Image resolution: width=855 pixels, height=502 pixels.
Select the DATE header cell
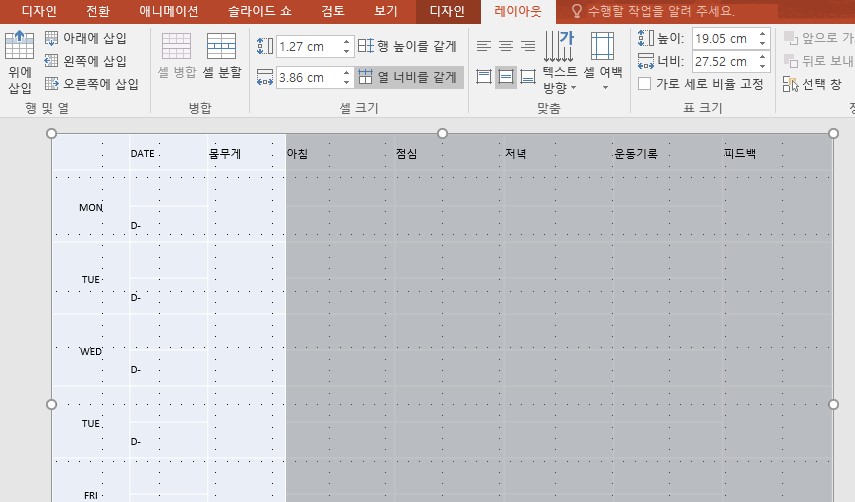(168, 153)
